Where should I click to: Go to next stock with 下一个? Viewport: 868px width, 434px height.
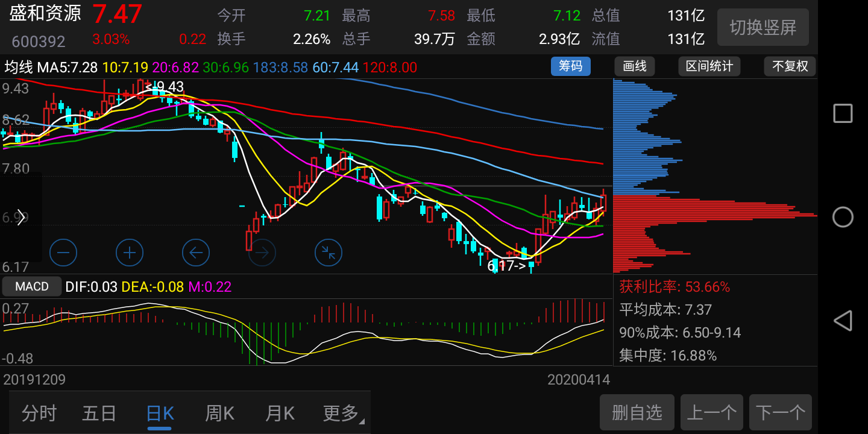[x=781, y=413]
